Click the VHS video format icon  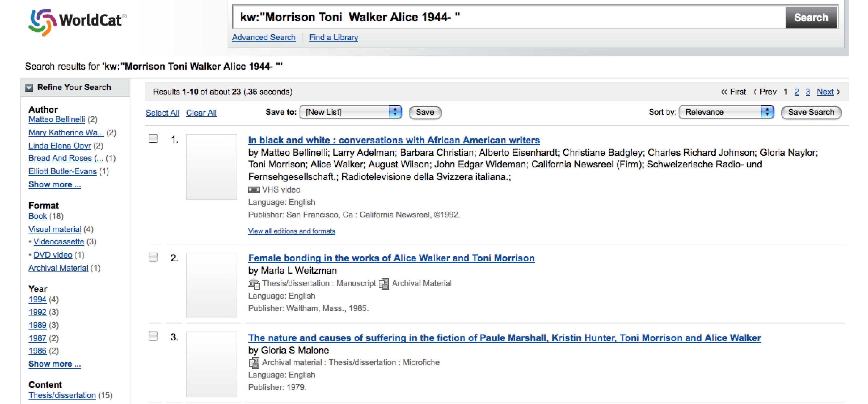(254, 190)
